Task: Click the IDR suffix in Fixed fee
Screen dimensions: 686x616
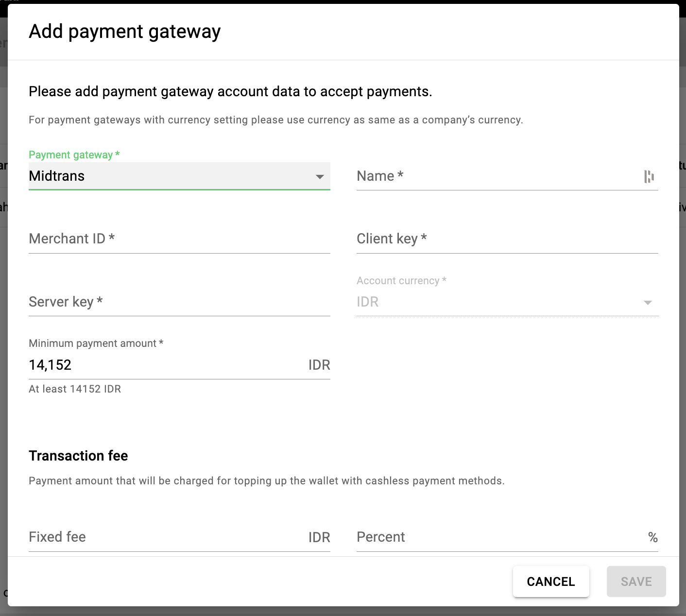Action: click(x=319, y=537)
